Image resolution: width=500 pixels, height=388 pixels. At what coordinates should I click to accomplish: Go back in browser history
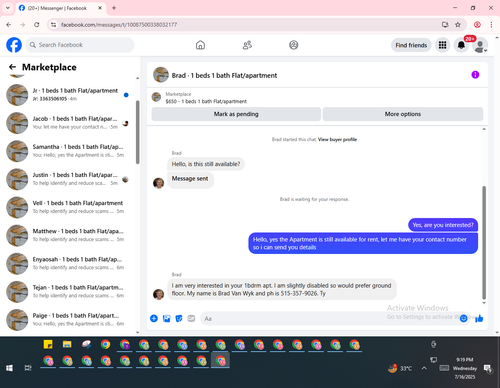(x=9, y=25)
